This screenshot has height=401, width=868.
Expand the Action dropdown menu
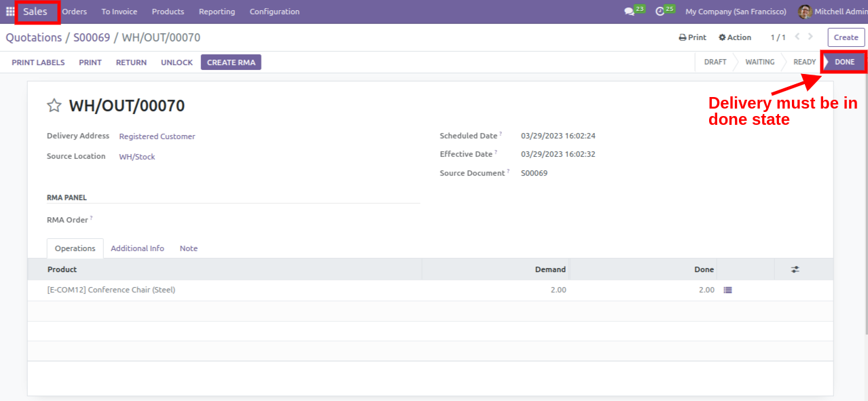click(x=735, y=37)
